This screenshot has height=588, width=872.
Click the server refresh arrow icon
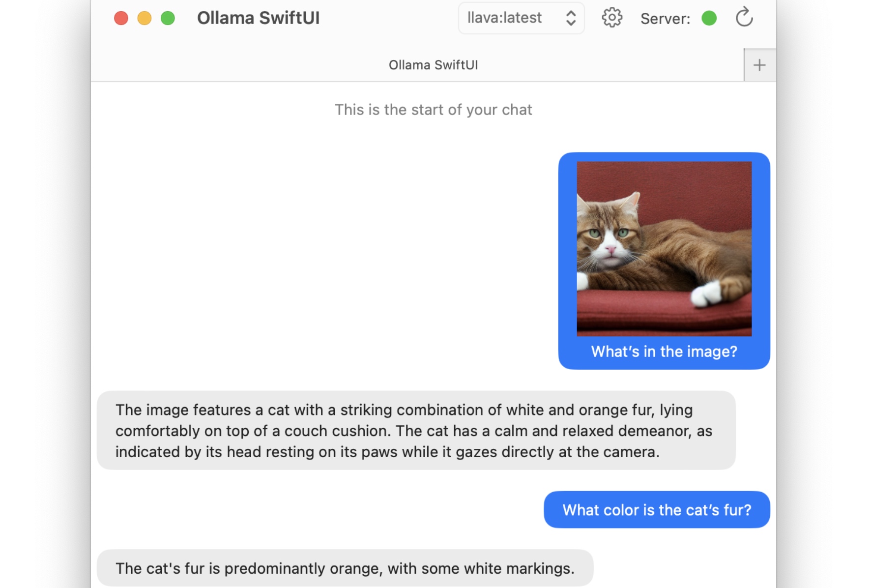[x=744, y=17]
